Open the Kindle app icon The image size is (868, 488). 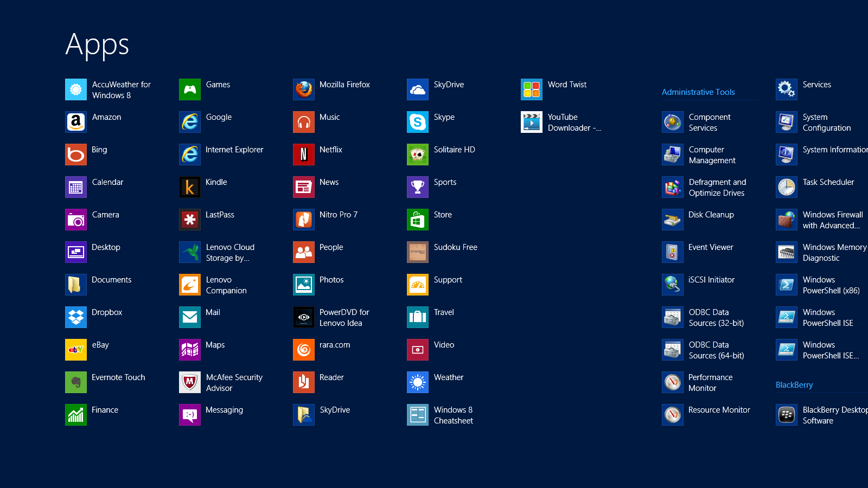tap(190, 187)
